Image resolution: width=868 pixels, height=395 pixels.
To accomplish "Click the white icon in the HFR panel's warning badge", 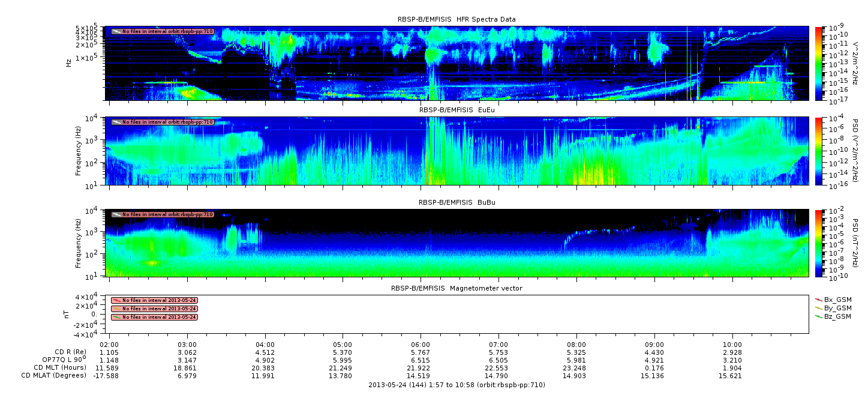I will pyautogui.click(x=116, y=31).
